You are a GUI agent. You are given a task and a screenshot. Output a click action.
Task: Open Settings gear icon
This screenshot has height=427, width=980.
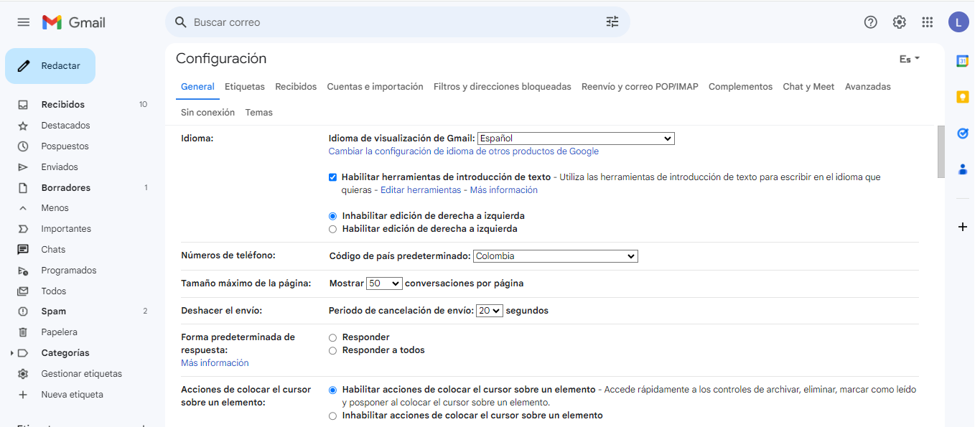tap(900, 22)
